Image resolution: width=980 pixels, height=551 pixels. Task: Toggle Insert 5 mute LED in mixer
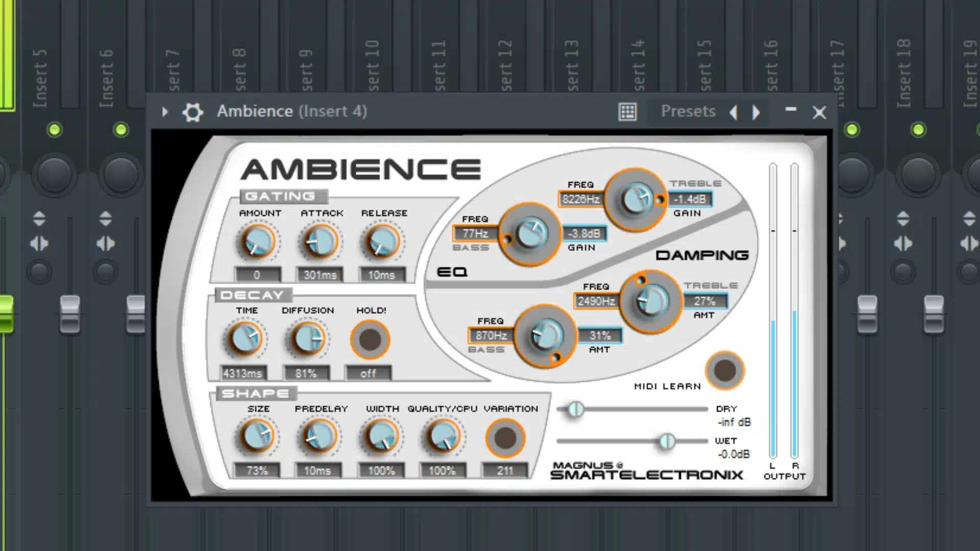[x=54, y=130]
